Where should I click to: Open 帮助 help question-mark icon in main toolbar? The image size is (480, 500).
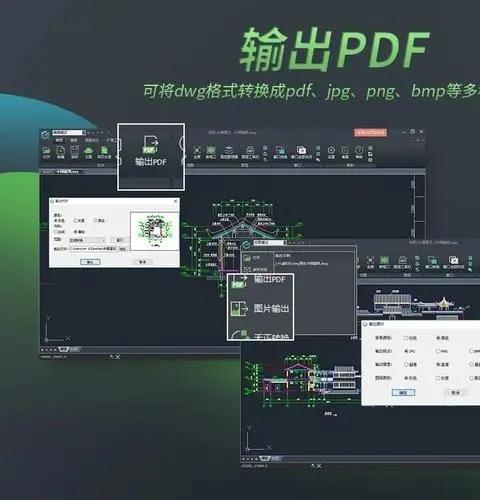tap(359, 153)
